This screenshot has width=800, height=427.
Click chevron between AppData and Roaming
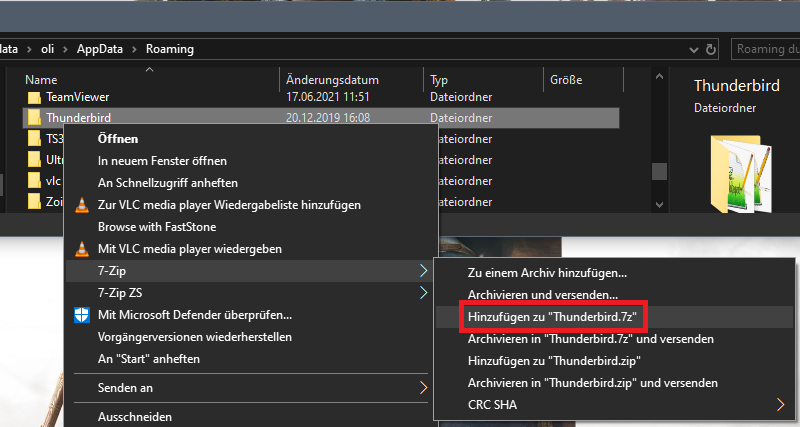pyautogui.click(x=134, y=49)
